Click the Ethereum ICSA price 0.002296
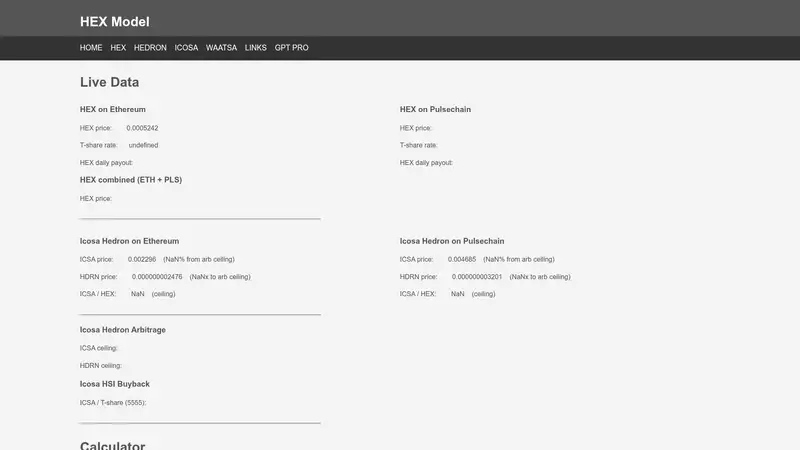This screenshot has width=800, height=450. tap(142, 259)
